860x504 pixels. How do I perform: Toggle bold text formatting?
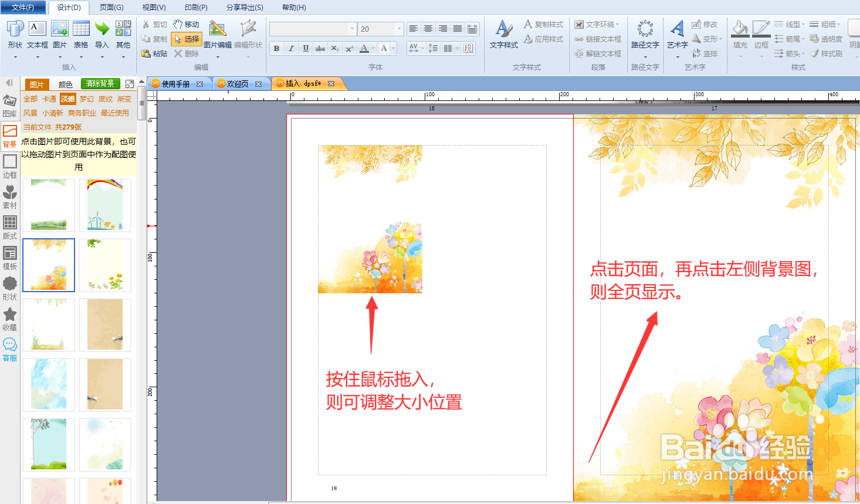276,48
